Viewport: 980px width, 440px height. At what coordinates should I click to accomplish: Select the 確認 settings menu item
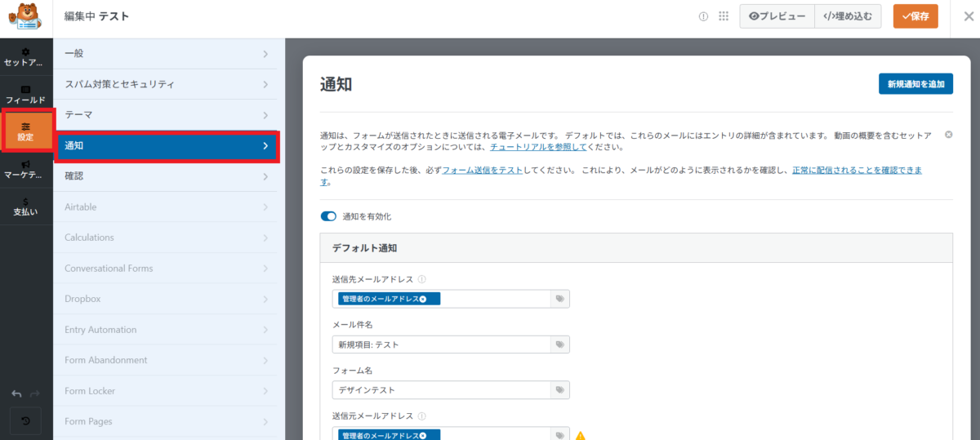point(168,176)
